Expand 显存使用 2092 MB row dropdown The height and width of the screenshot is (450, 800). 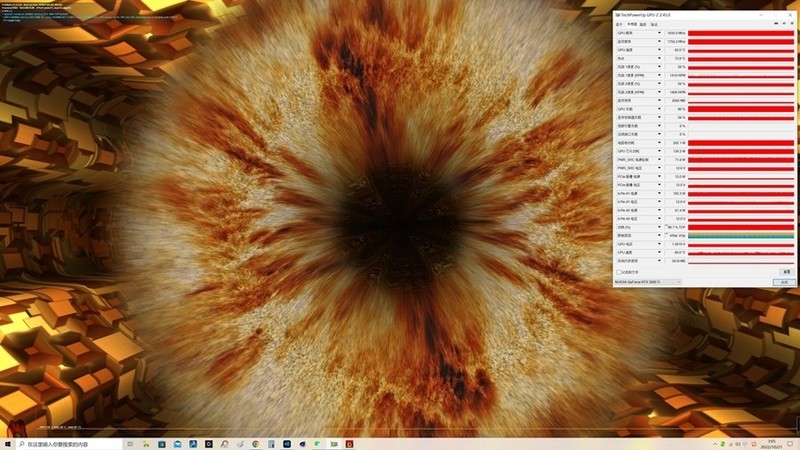[659, 101]
